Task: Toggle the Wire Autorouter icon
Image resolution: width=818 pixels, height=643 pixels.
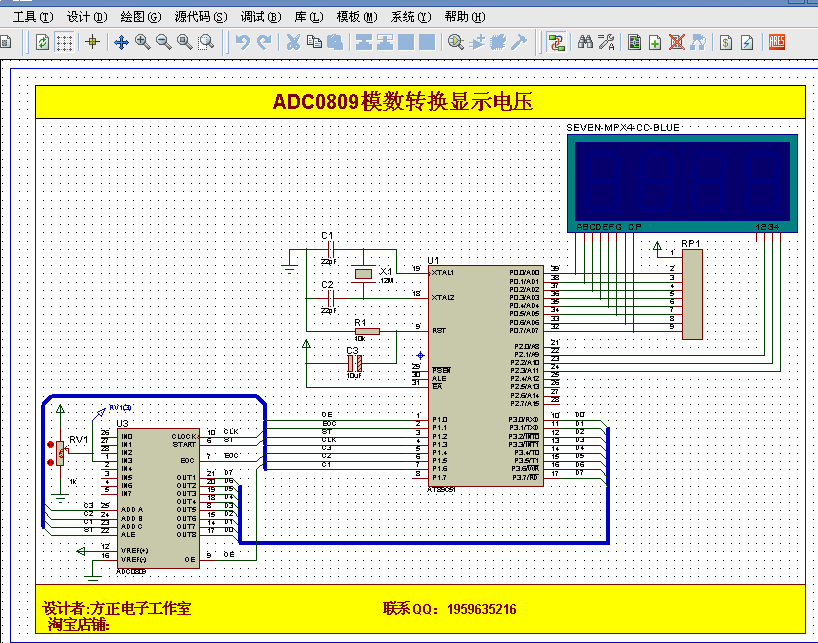Action: tap(557, 42)
